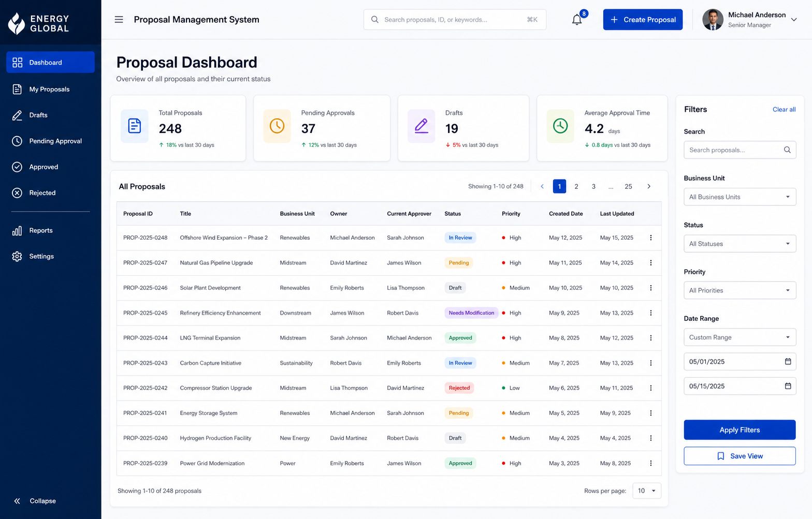Open row actions for PROP-2025-0248
Screen dimensions: 812x519
(x=651, y=238)
